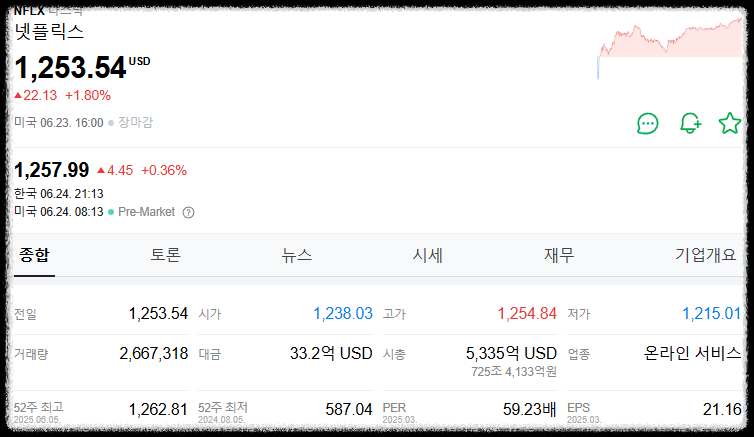The image size is (754, 437).
Task: Click the 52주 최고 value 1,262.81
Action: click(x=158, y=410)
